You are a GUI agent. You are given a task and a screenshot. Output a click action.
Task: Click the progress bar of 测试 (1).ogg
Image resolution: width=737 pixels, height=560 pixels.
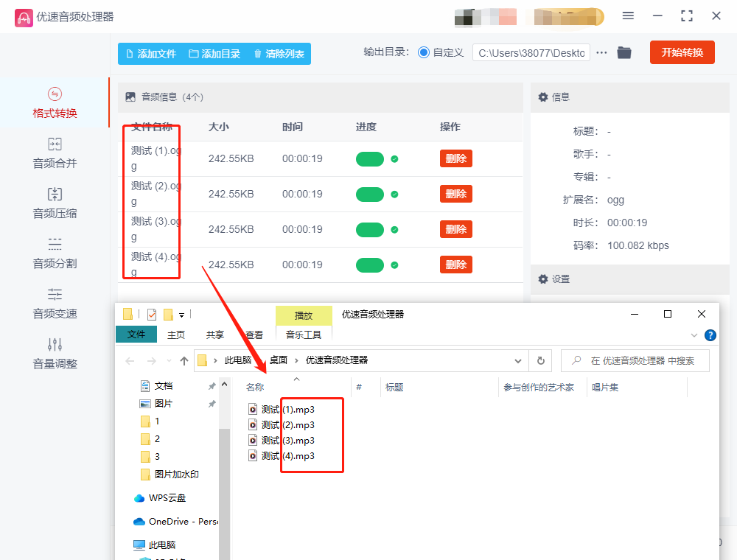click(370, 159)
